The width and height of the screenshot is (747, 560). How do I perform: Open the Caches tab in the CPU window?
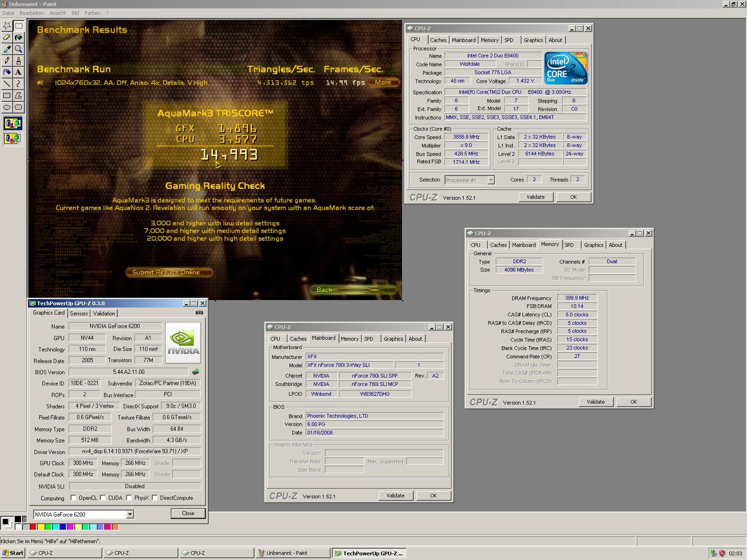tap(438, 40)
